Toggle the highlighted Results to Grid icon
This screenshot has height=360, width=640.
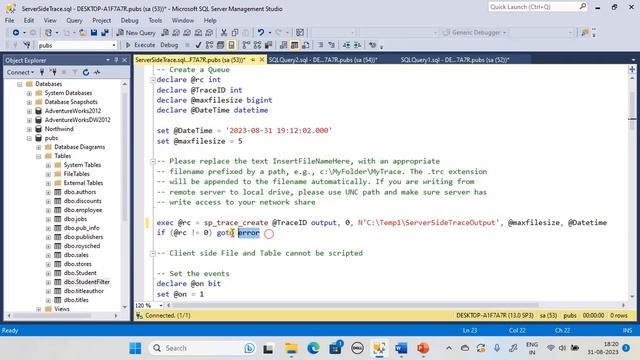[x=294, y=45]
